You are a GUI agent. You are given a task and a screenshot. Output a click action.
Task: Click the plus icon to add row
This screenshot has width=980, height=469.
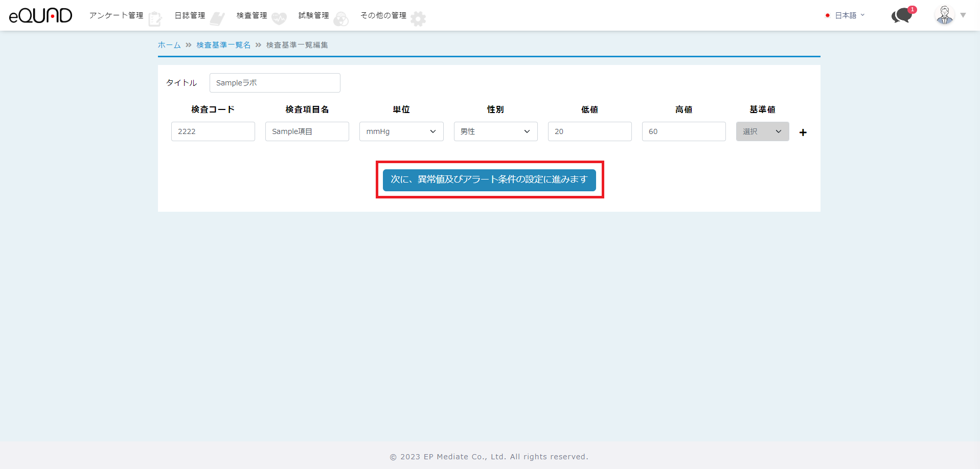pyautogui.click(x=803, y=132)
